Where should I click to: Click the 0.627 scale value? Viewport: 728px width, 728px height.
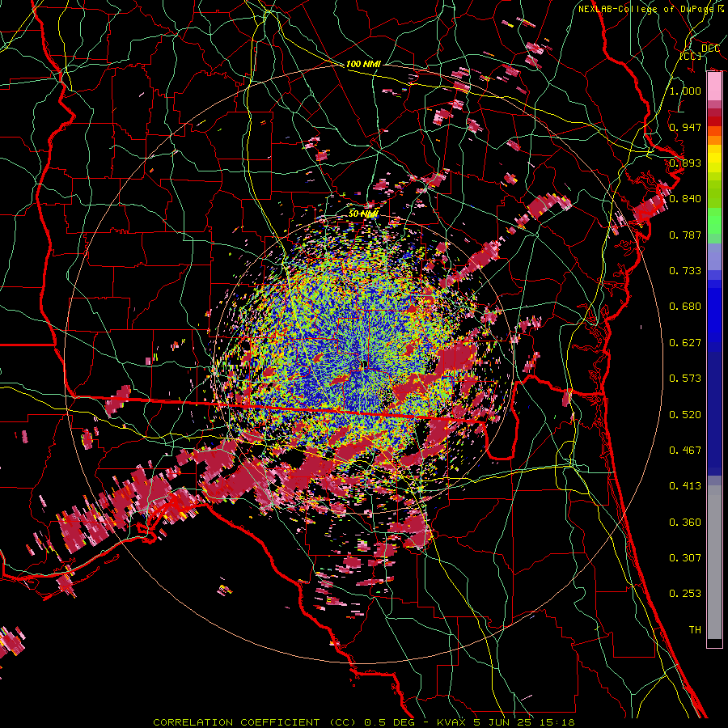[x=685, y=342]
